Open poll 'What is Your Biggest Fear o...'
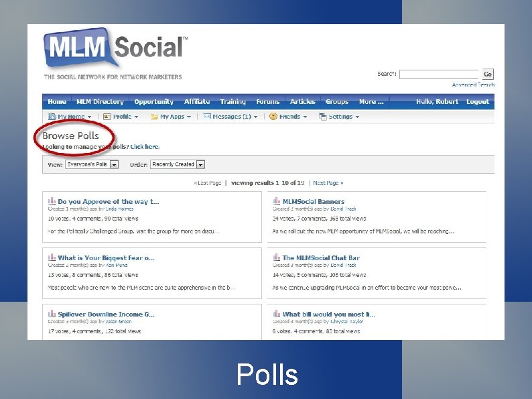The image size is (532, 399). (106, 258)
